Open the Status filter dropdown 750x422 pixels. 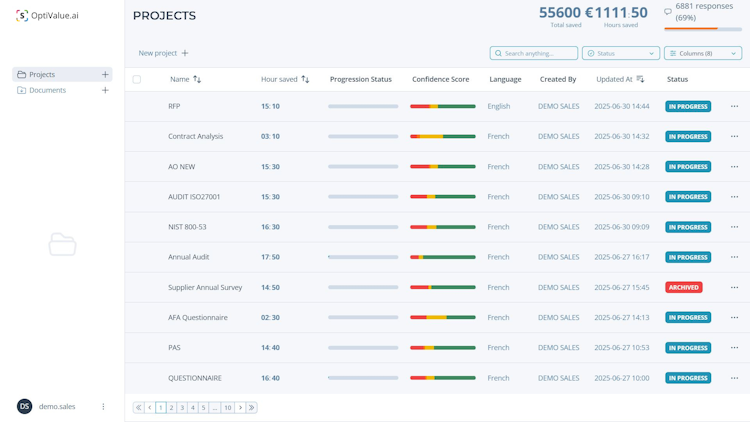coord(621,53)
